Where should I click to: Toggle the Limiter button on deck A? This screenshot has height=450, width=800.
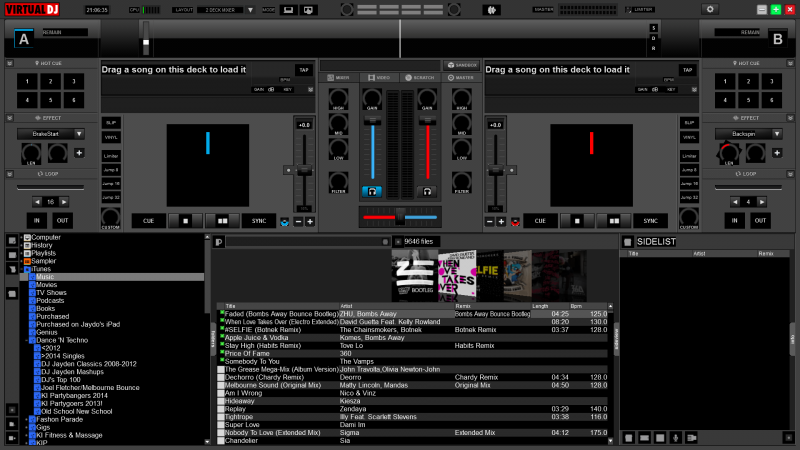(x=111, y=156)
